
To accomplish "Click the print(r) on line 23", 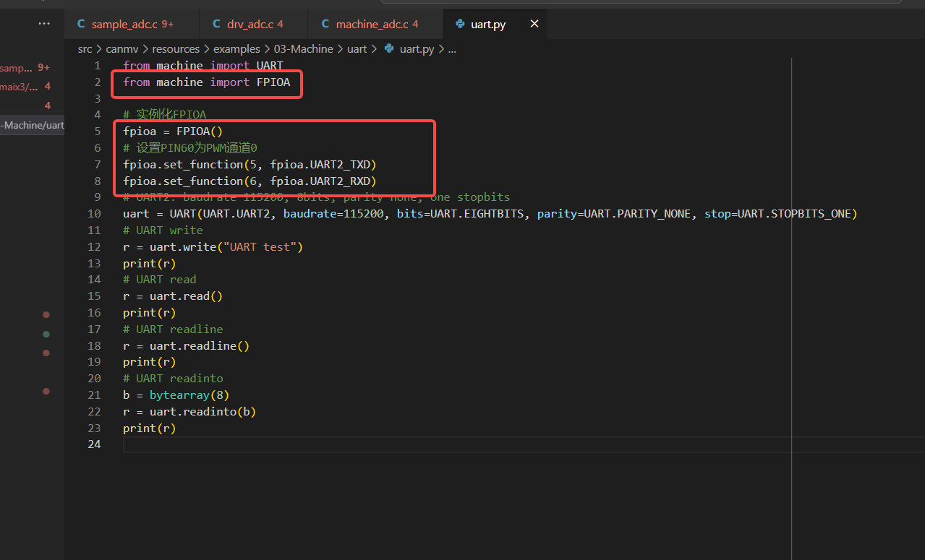I will coord(150,428).
